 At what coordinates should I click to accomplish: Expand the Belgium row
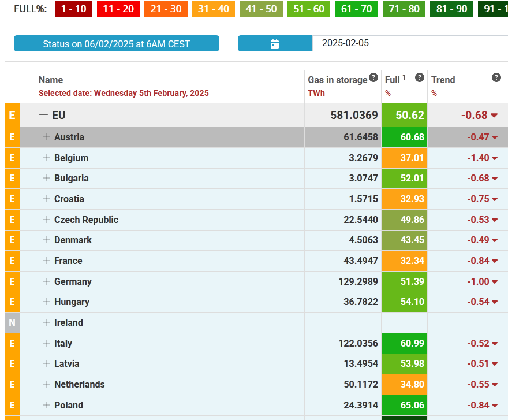pos(46,158)
